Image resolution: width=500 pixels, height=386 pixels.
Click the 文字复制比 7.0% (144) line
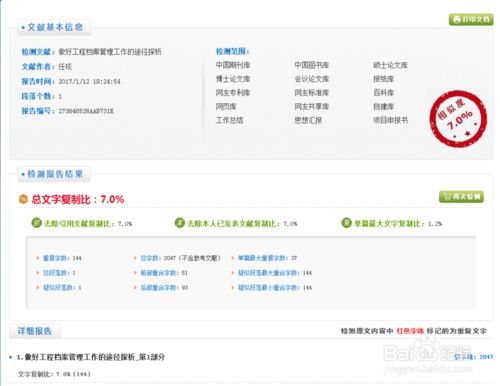[54, 374]
